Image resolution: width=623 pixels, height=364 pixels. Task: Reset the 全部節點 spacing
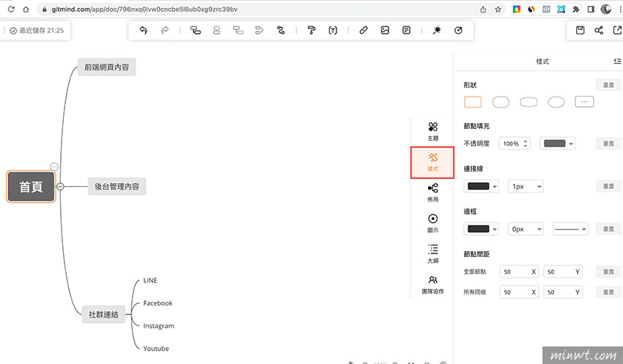(608, 272)
